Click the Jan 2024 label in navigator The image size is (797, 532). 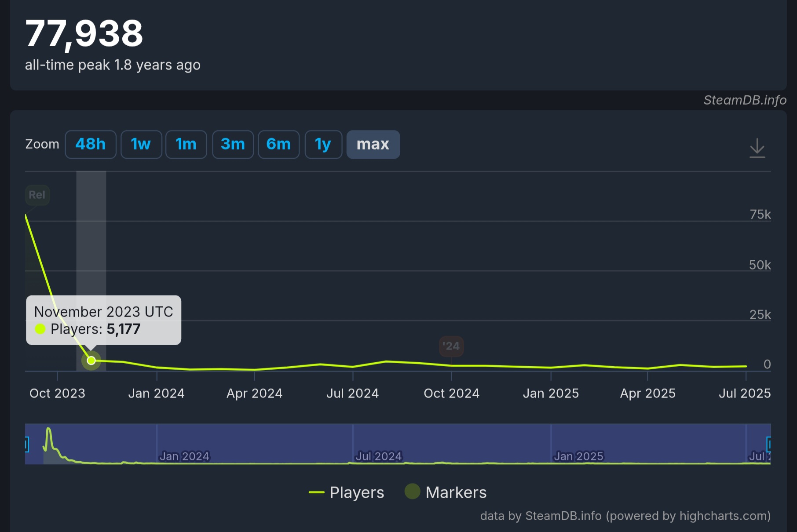(x=184, y=456)
